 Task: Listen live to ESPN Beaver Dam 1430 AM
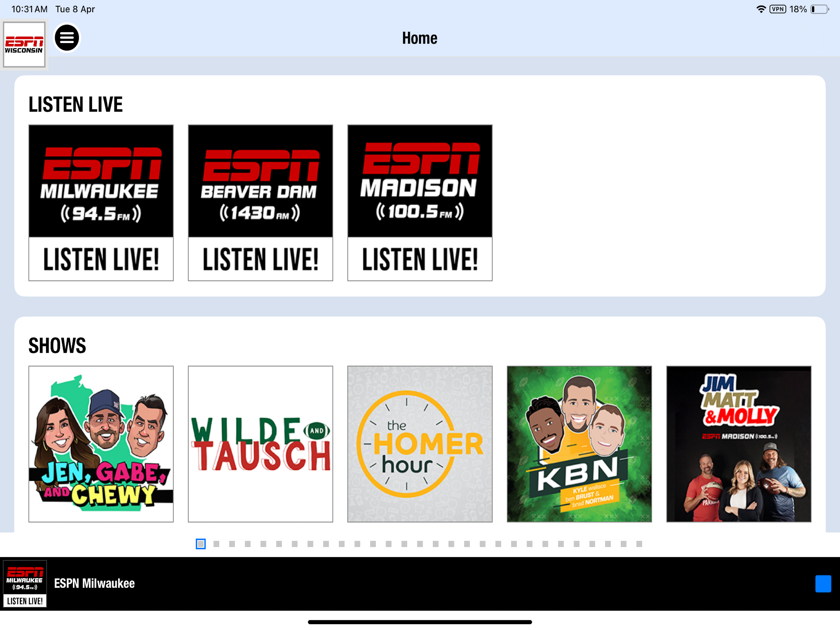coord(260,202)
